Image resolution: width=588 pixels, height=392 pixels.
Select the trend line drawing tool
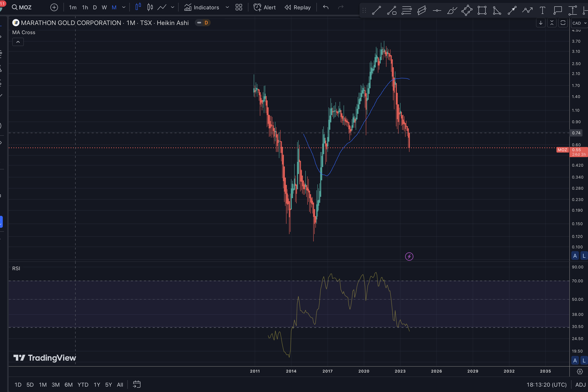click(x=376, y=11)
